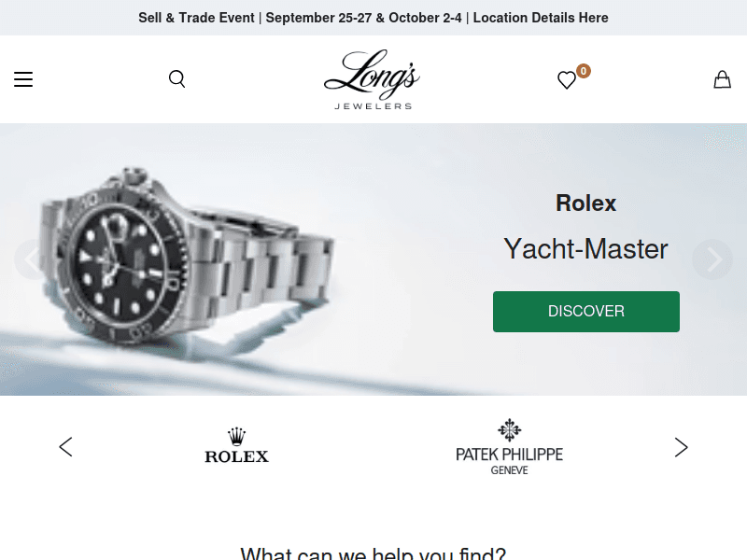This screenshot has width=747, height=560.
Task: Select the Rolex heading on the hero banner
Action: click(x=586, y=203)
